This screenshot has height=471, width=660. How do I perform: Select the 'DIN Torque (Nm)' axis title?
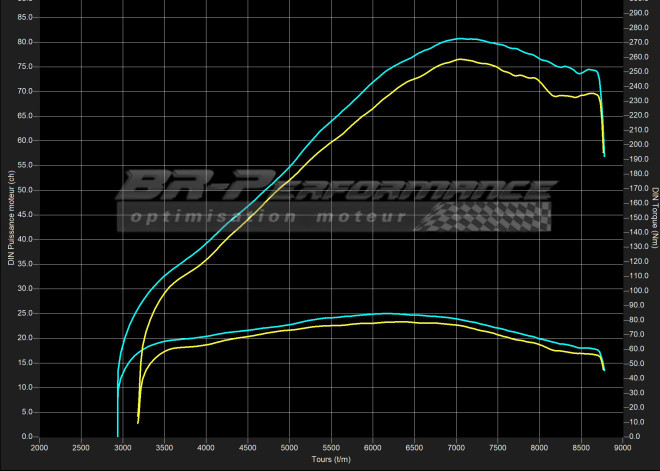[x=654, y=225]
